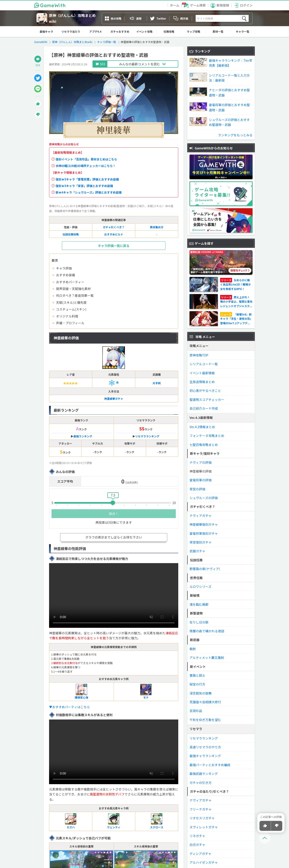Open the 掲示板 header button

(181, 18)
